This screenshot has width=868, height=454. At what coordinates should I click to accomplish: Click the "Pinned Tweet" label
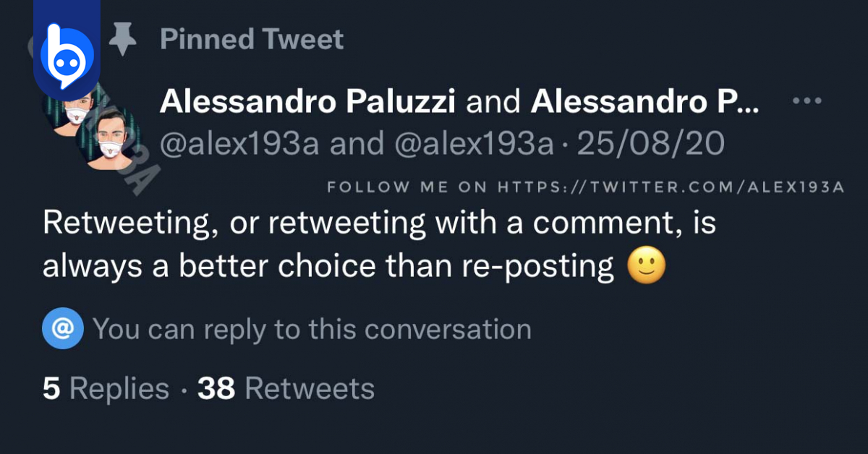click(251, 39)
